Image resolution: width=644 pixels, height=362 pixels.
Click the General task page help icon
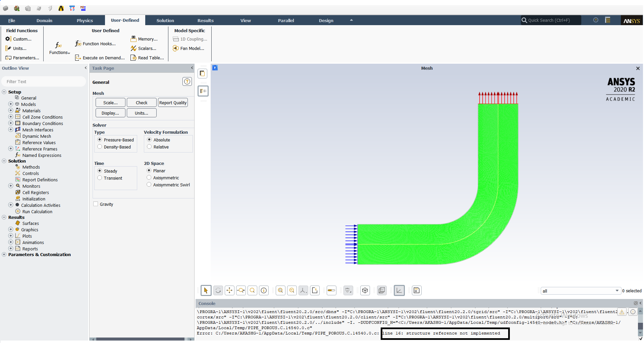coord(187,81)
